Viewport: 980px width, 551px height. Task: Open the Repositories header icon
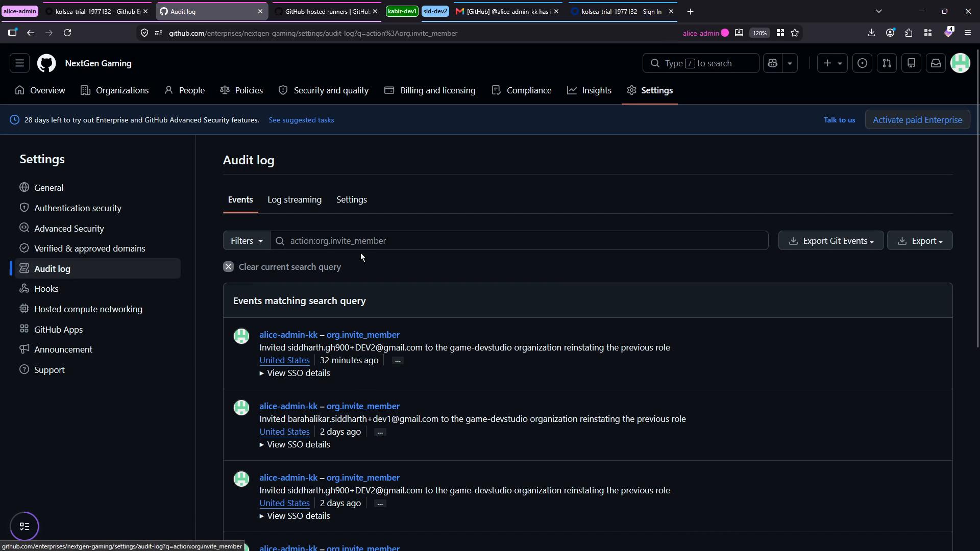point(911,63)
